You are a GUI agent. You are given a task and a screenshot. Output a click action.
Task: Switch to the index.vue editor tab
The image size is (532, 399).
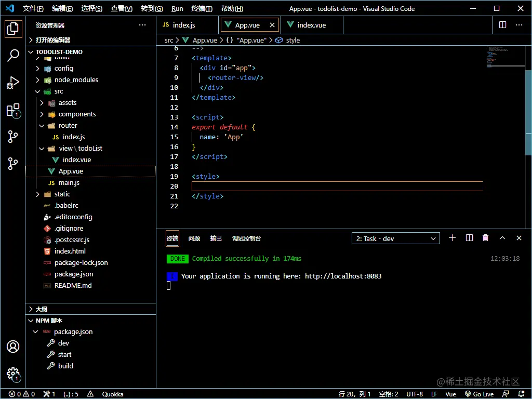coord(311,25)
